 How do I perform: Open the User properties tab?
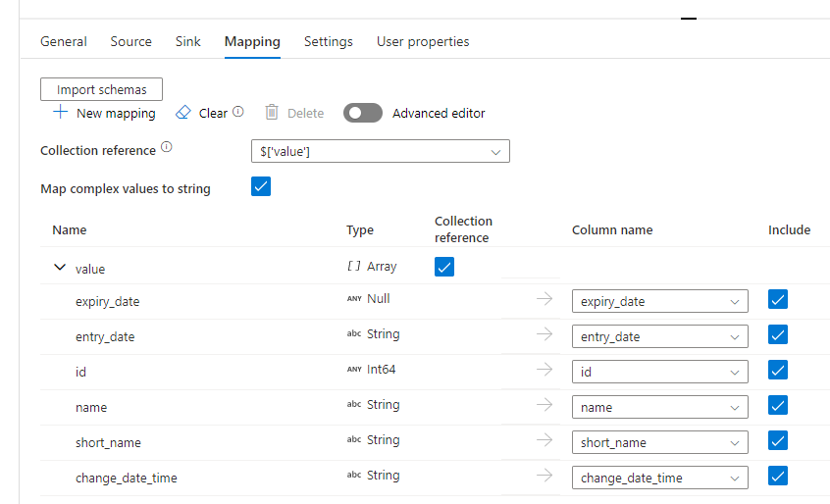coord(423,41)
